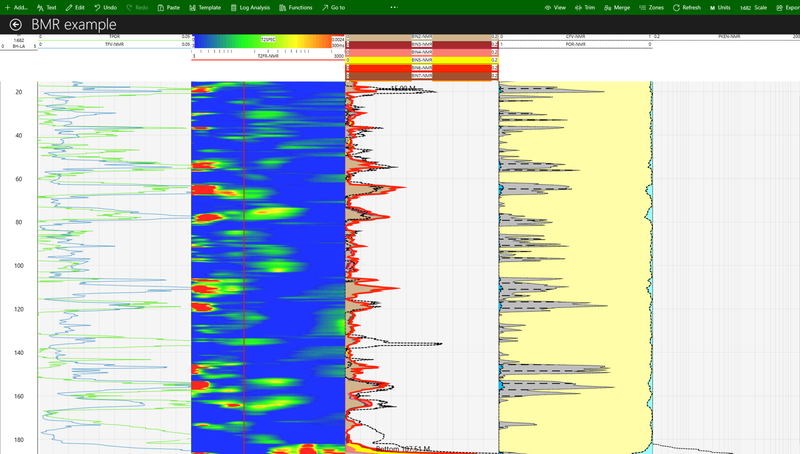Open the Units selector

(720, 8)
